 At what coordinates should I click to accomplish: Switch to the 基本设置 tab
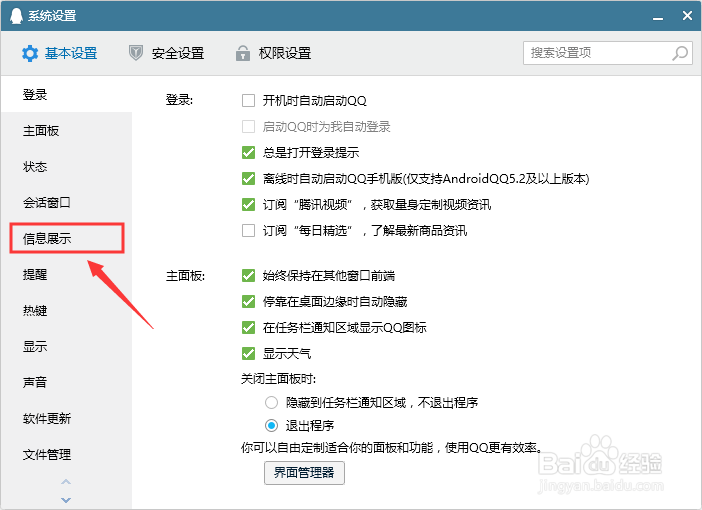[60, 53]
